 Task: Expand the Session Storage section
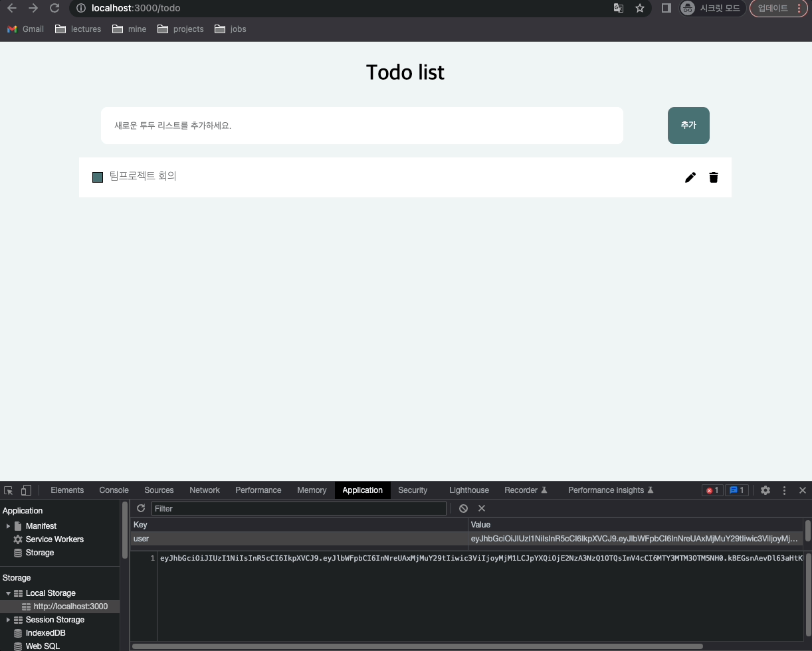pyautogui.click(x=9, y=620)
